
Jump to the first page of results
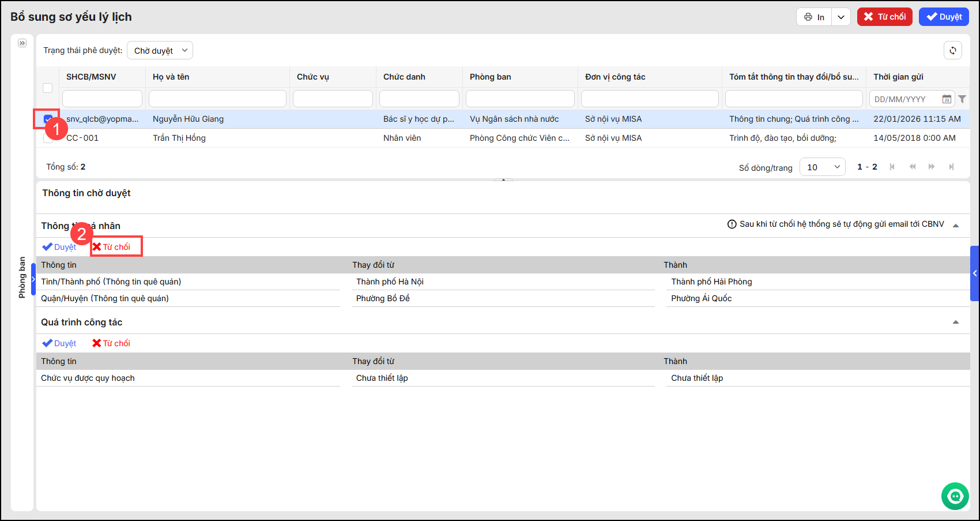[892, 167]
